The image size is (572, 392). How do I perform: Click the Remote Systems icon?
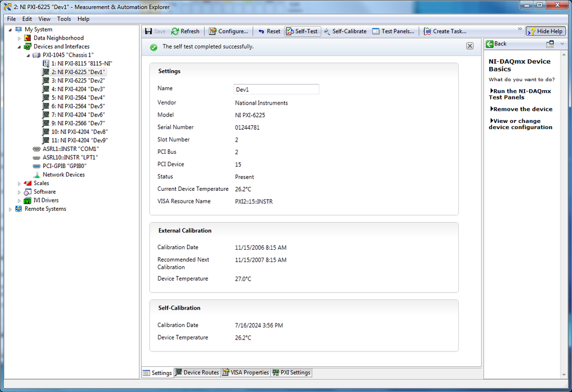[19, 209]
